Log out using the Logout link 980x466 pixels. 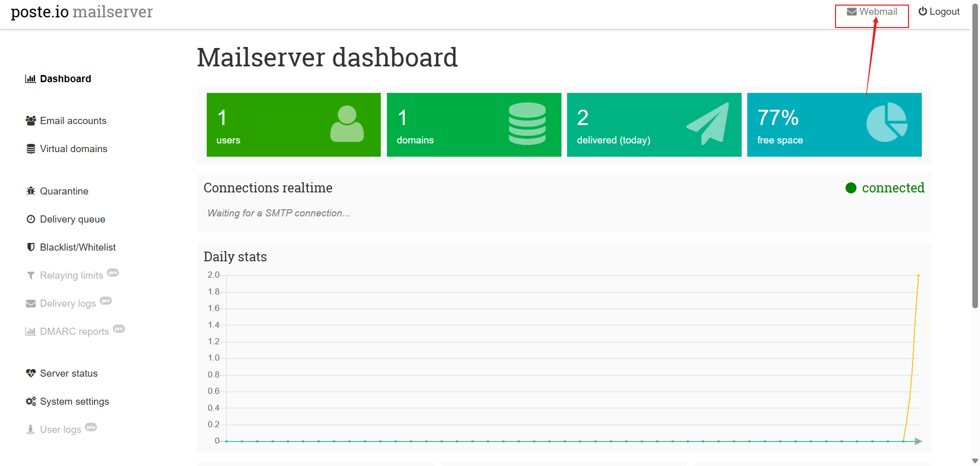coord(939,12)
